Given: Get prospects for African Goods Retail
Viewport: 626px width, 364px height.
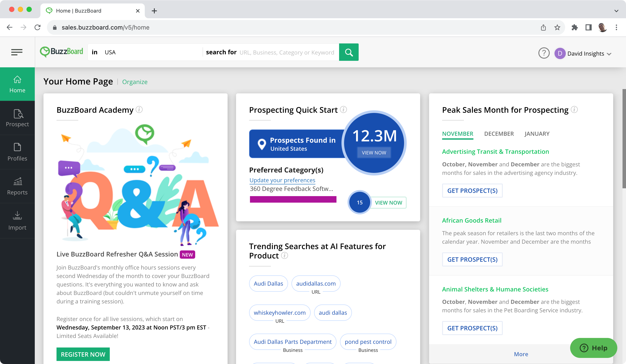Looking at the screenshot, I should pyautogui.click(x=472, y=260).
